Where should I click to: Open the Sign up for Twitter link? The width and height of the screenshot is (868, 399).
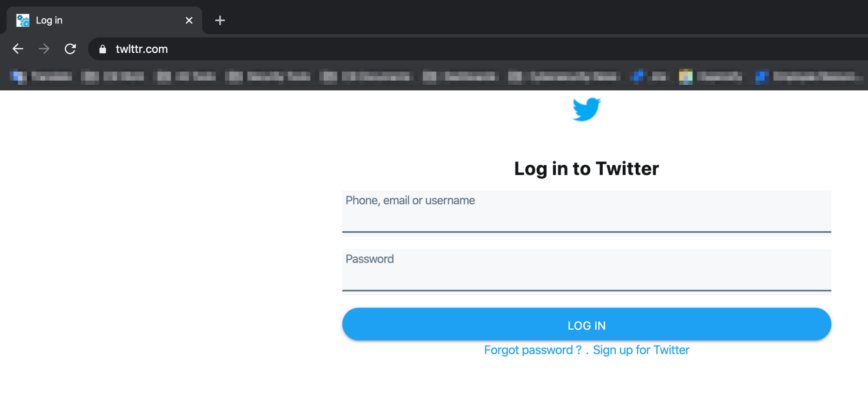point(641,350)
